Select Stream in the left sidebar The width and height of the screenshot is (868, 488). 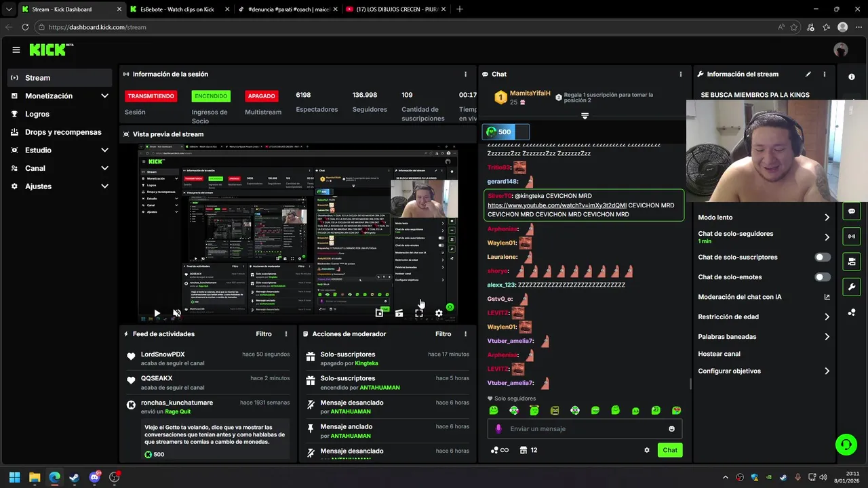pyautogui.click(x=60, y=78)
